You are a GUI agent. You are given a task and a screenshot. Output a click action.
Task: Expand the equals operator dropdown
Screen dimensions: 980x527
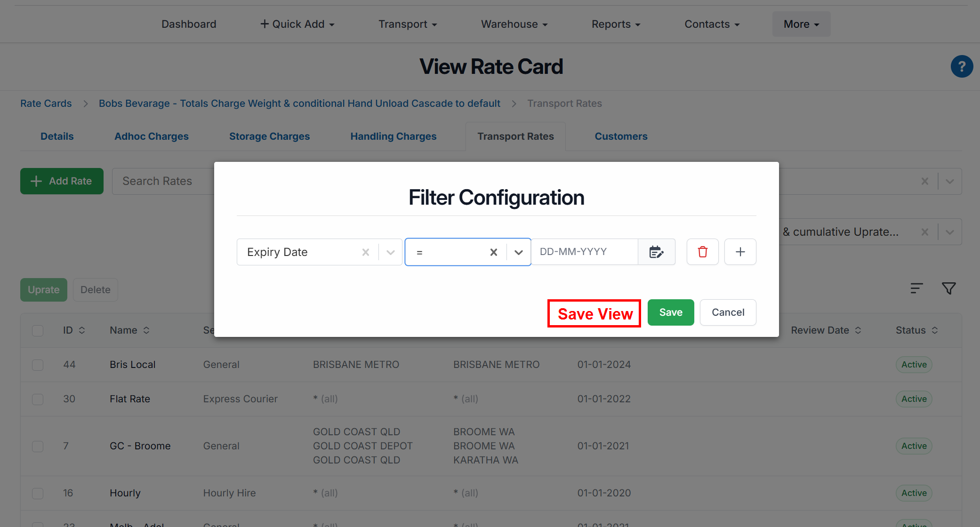coord(518,252)
